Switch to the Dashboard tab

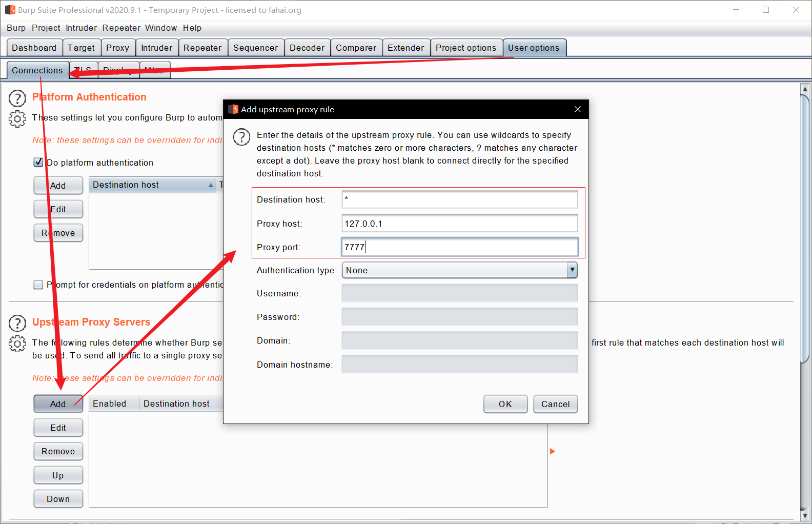pyautogui.click(x=34, y=48)
